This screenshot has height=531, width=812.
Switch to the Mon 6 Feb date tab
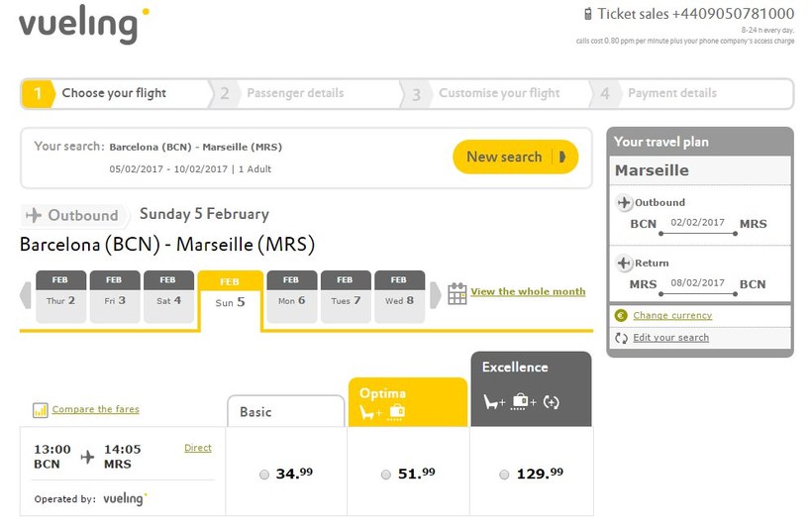[292, 296]
